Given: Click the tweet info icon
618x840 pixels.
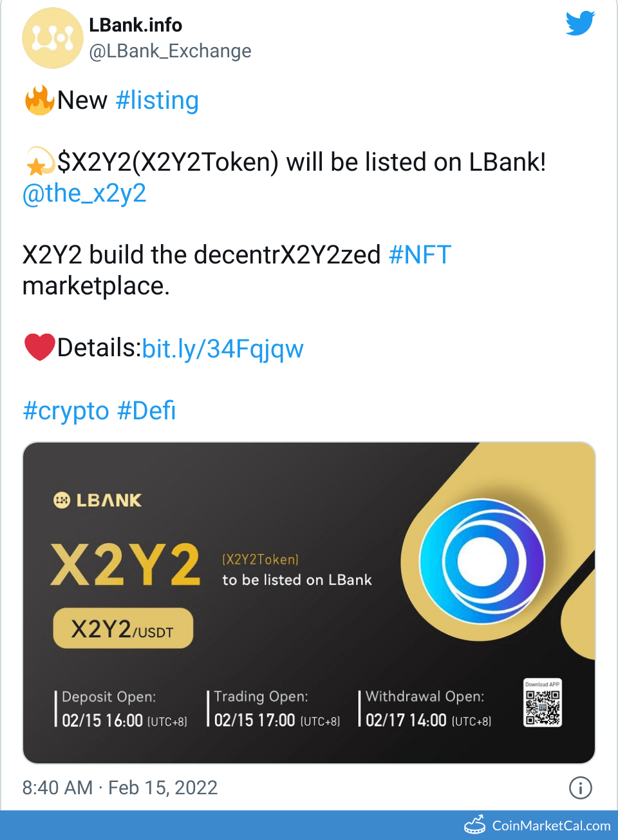Looking at the screenshot, I should pyautogui.click(x=580, y=787).
